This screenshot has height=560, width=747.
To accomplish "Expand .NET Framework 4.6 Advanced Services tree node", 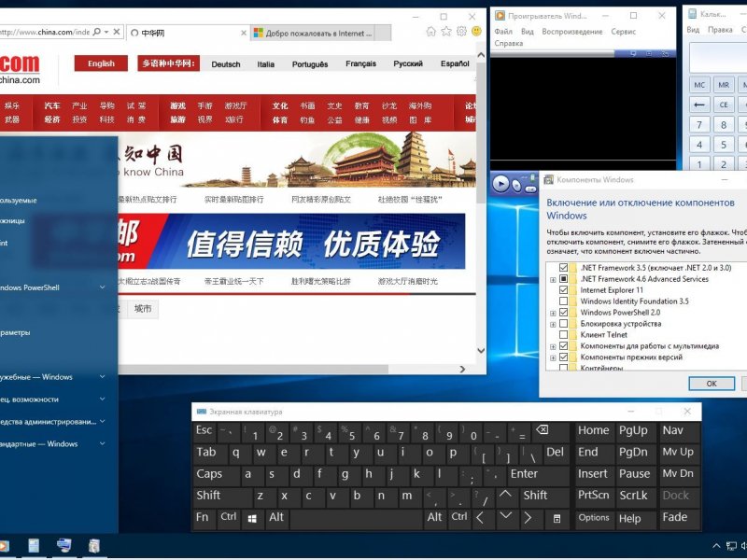I will [x=553, y=279].
